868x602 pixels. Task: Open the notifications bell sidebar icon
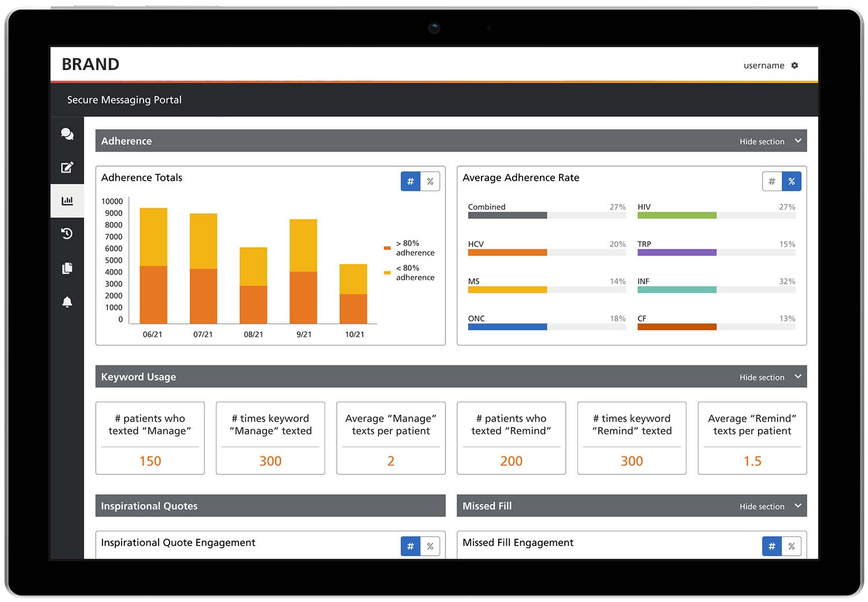tap(67, 302)
